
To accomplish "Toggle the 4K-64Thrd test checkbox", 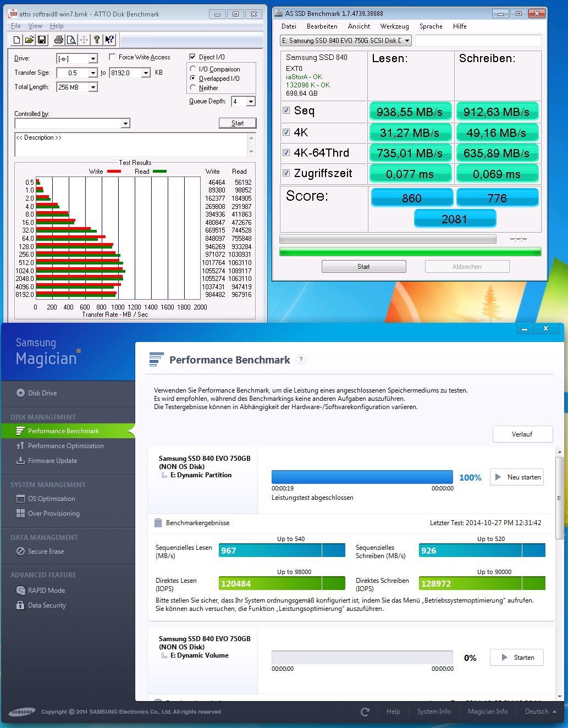I will click(x=286, y=152).
